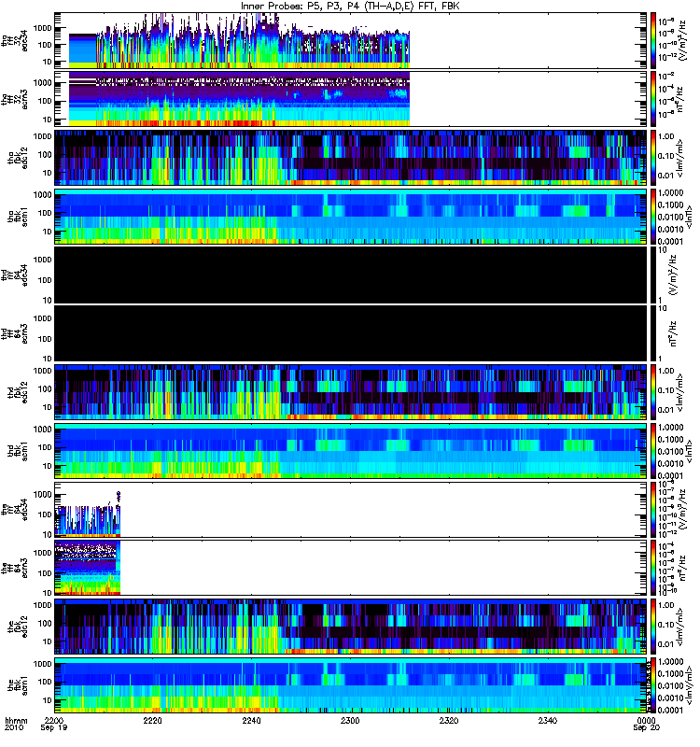The width and height of the screenshot is (700, 747).
Task: Select the tha fbk edc12 spectrogram panel
Action: [x=350, y=158]
